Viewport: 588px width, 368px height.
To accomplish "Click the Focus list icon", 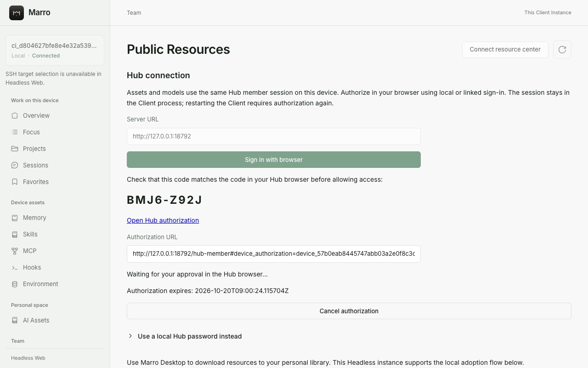I will coord(15,132).
